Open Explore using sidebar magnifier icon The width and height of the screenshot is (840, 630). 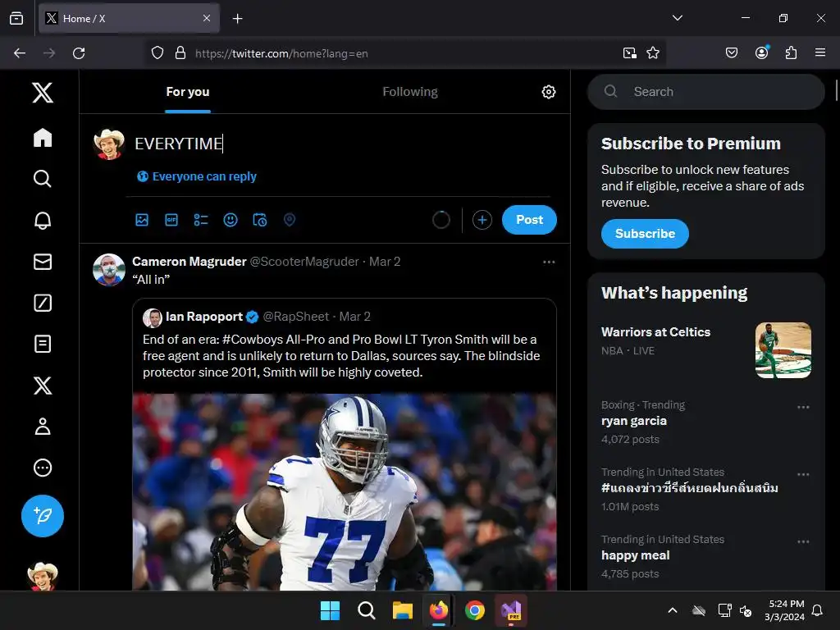43,178
